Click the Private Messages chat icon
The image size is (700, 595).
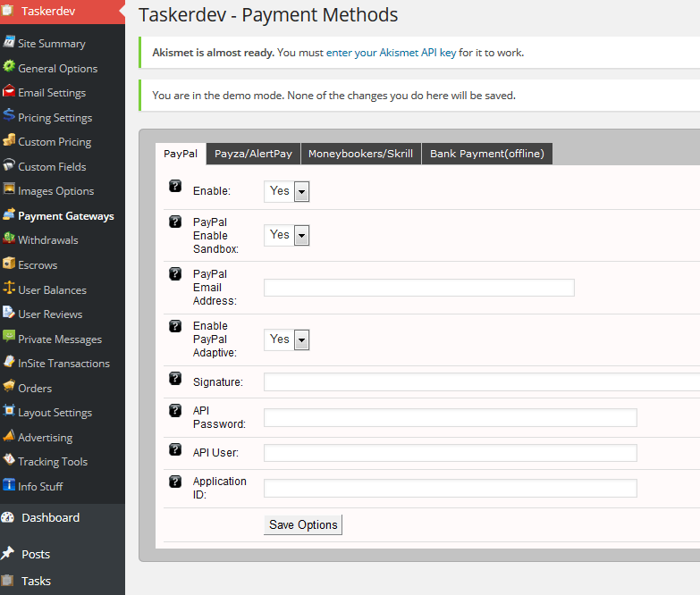9,337
